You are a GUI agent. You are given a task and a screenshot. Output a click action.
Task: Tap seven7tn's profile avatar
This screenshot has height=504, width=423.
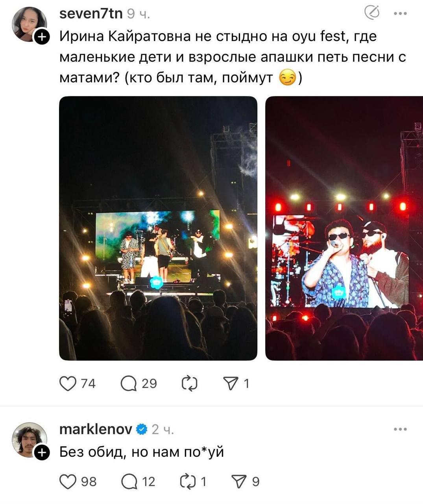[x=30, y=24]
